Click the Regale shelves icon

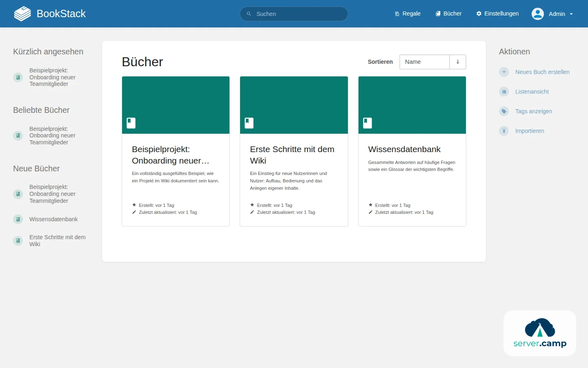397,13
